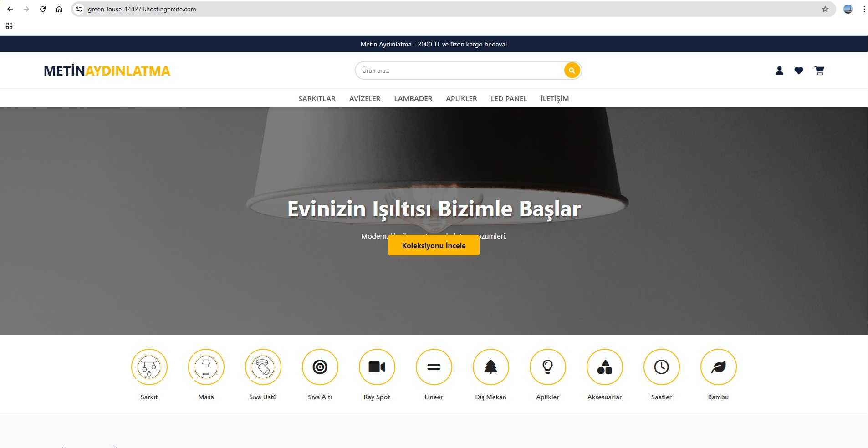
Task: Click the Koleksiyonu İncele button
Action: 433,245
